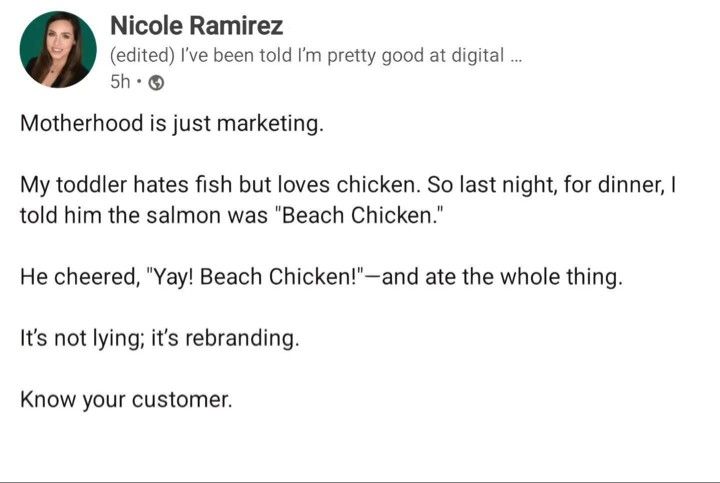Click the first quoted "Beach Chicken." text
This screenshot has height=483, width=720.
pyautogui.click(x=359, y=215)
